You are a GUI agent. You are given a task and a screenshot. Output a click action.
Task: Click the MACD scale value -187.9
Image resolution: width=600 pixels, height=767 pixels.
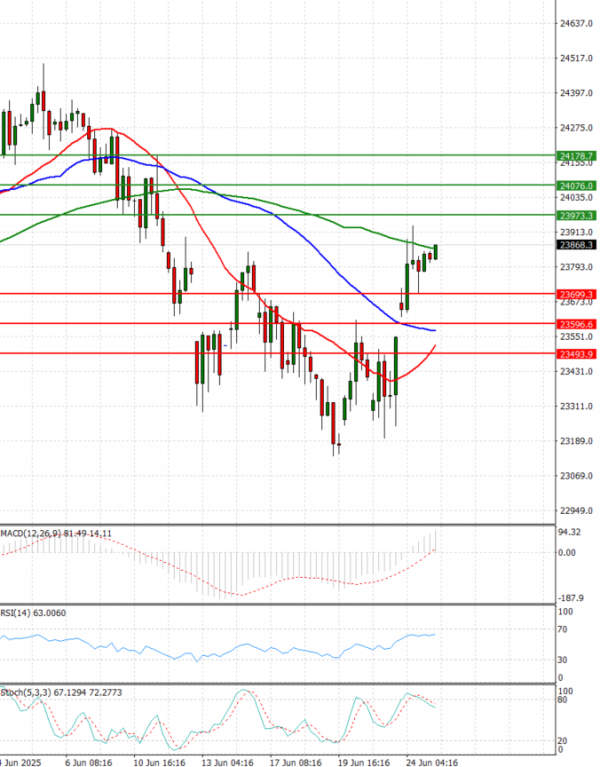tap(571, 598)
